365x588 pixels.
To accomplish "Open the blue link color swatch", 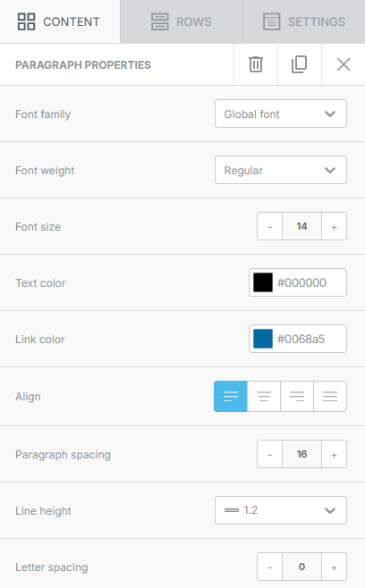I will coord(263,339).
